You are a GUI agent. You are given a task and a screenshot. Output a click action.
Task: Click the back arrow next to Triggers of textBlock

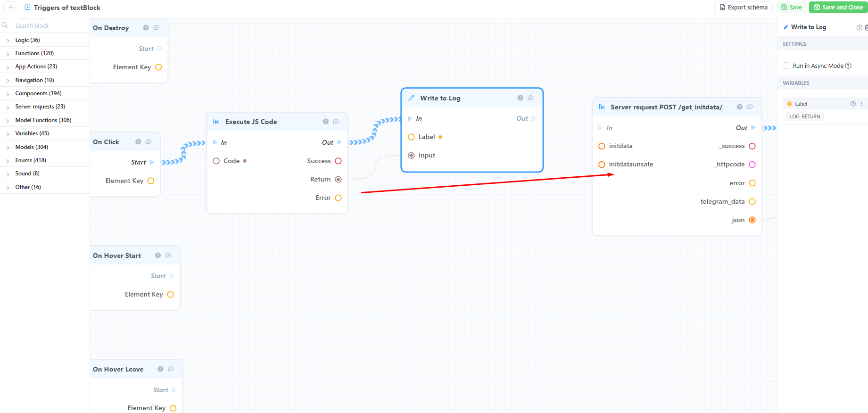click(11, 8)
